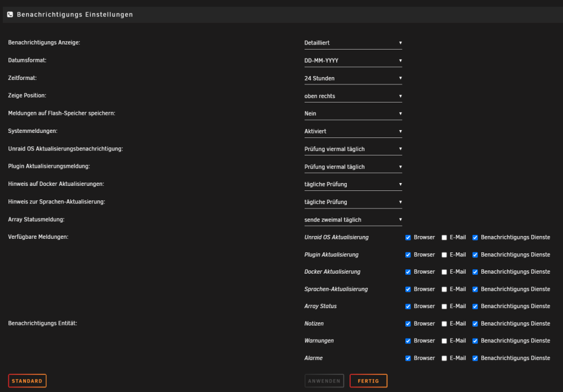The width and height of the screenshot is (563, 392).
Task: Enable E-Mail for Plugin Aktualisierung
Action: (444, 255)
